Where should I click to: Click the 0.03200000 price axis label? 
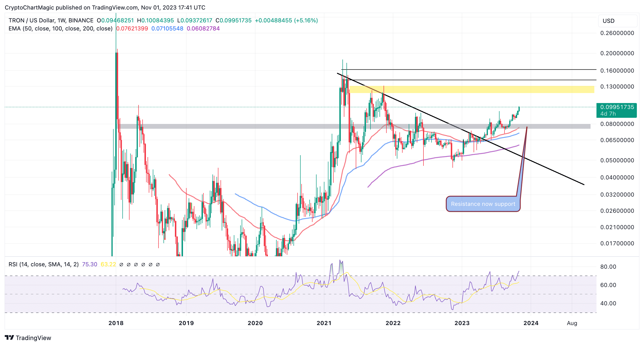tap(617, 194)
